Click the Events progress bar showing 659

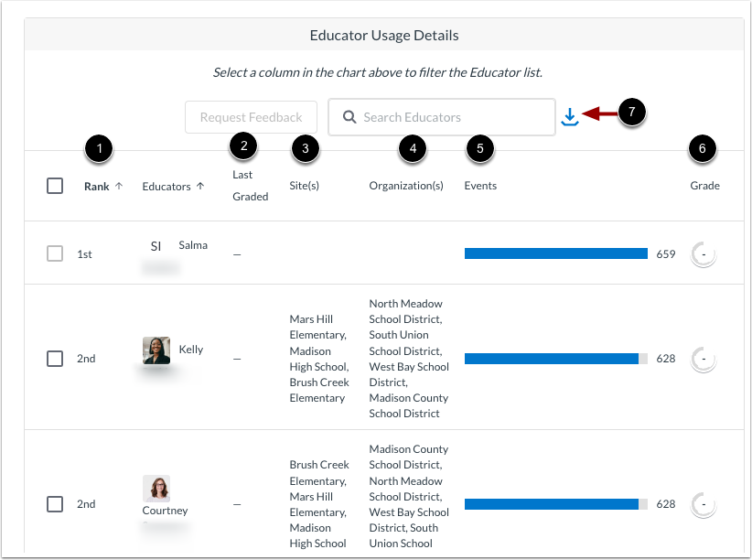tap(555, 253)
